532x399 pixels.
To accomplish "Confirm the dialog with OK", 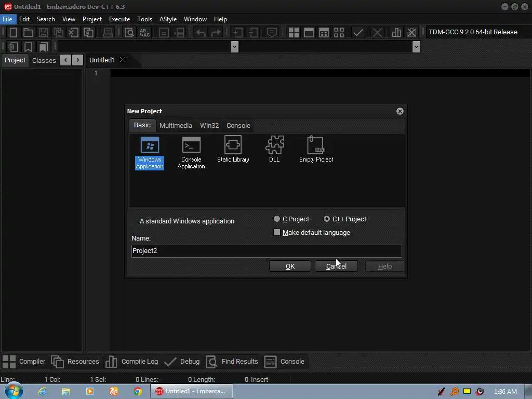I will point(290,267).
